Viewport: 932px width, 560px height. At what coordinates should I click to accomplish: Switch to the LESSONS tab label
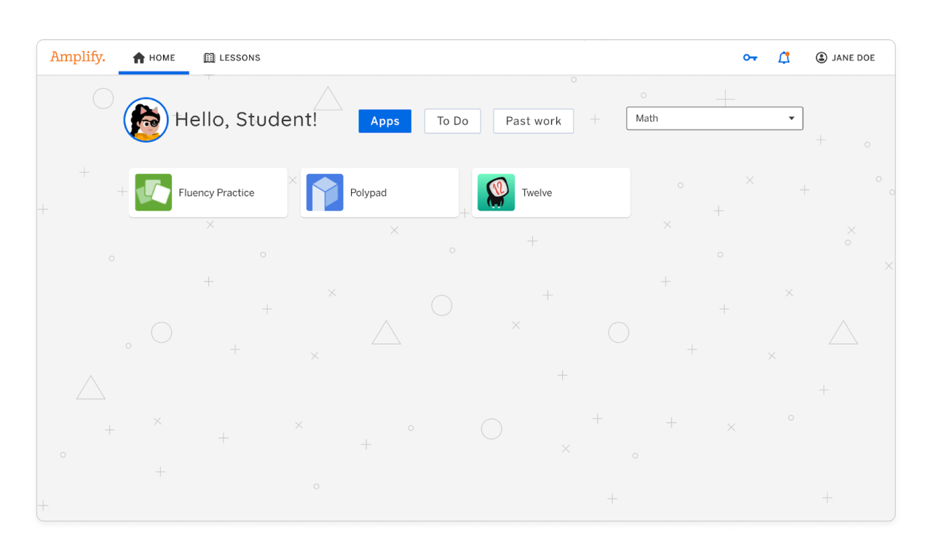pos(240,58)
